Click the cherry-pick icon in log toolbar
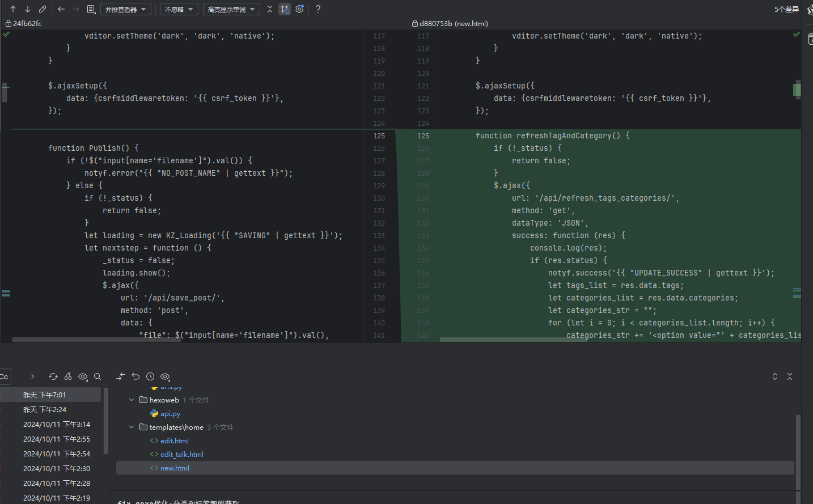 [68, 376]
